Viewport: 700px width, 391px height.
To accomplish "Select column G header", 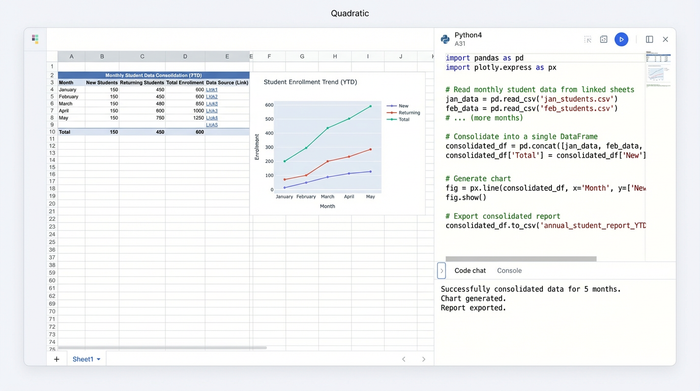I will tap(302, 56).
